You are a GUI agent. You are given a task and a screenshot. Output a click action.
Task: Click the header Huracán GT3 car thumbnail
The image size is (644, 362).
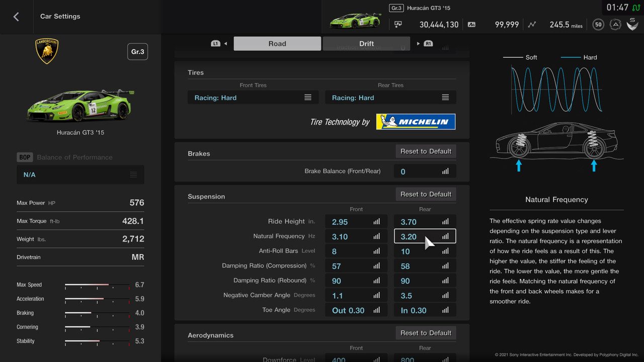pos(355,20)
